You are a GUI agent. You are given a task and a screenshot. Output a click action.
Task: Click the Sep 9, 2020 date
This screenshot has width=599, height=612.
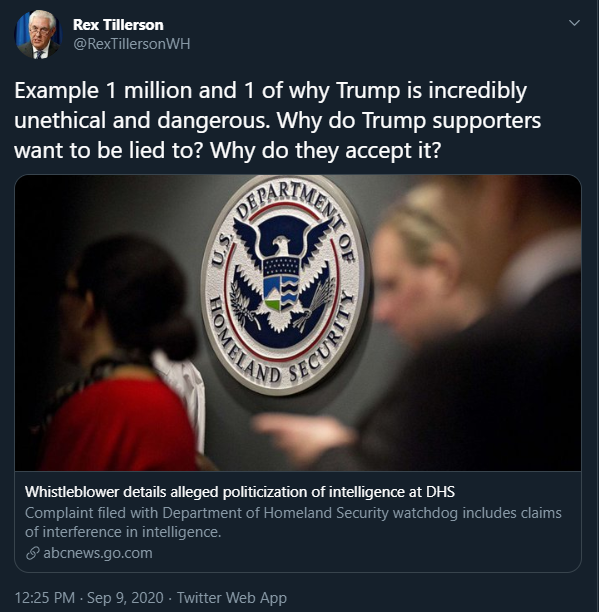coord(125,598)
